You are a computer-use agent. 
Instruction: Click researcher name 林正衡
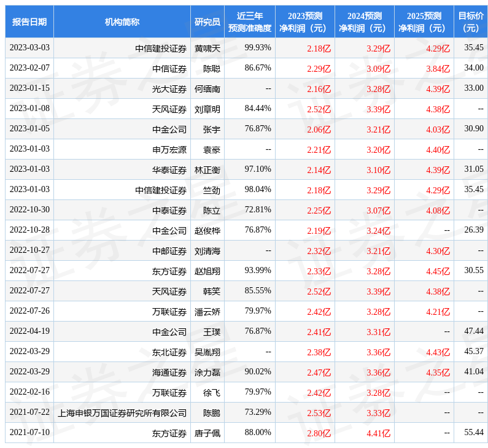[207, 170]
